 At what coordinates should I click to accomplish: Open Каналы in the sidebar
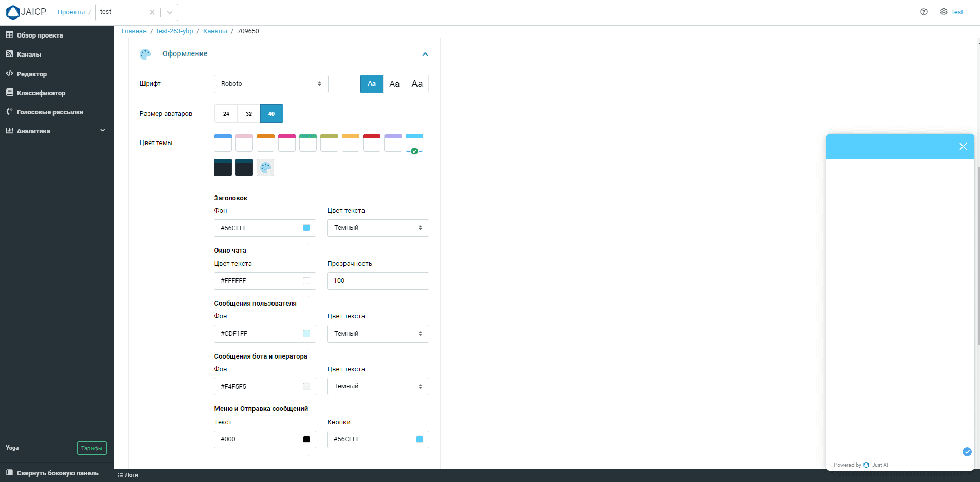click(x=29, y=54)
